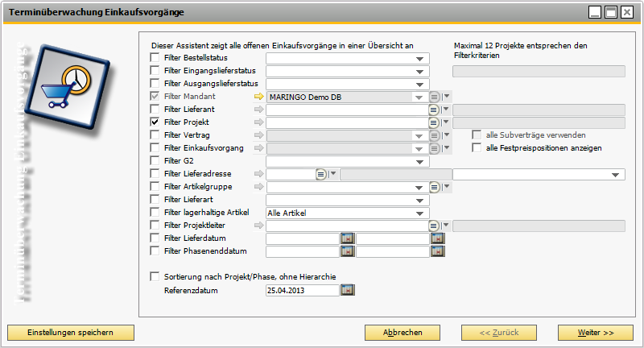Check Sortierung nach Projekt/Phase, ohne Hierarchie
Viewport: 644px width, 348px height.
[x=155, y=276]
